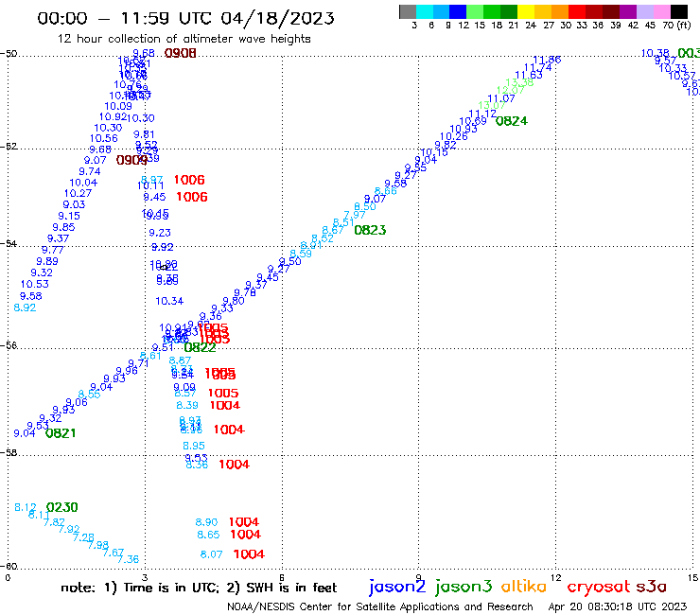Click the wave height value '8.95'

194,446
